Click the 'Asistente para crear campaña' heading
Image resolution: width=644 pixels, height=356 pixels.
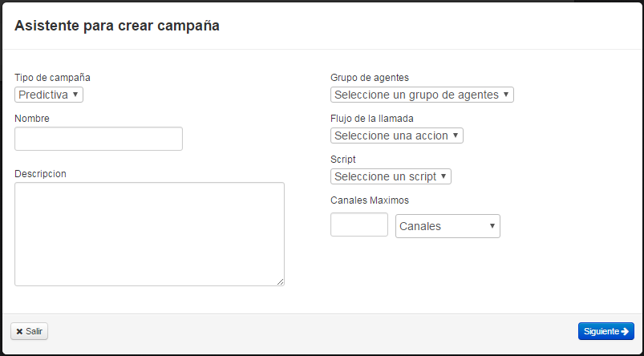click(117, 26)
